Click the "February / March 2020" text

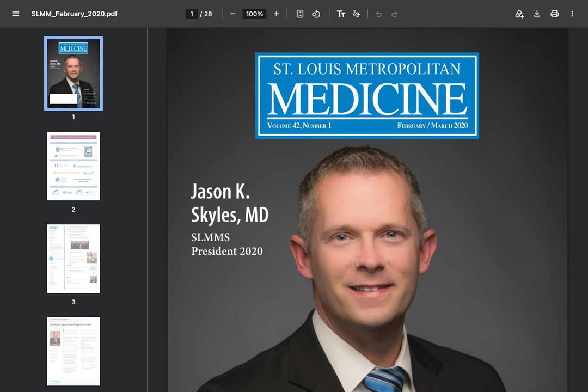coord(432,126)
